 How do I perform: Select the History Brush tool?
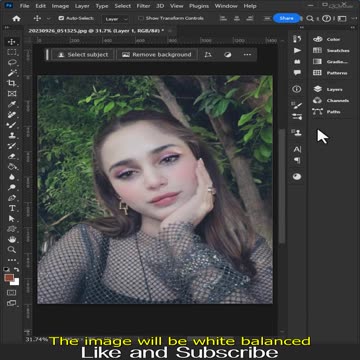tap(12, 146)
